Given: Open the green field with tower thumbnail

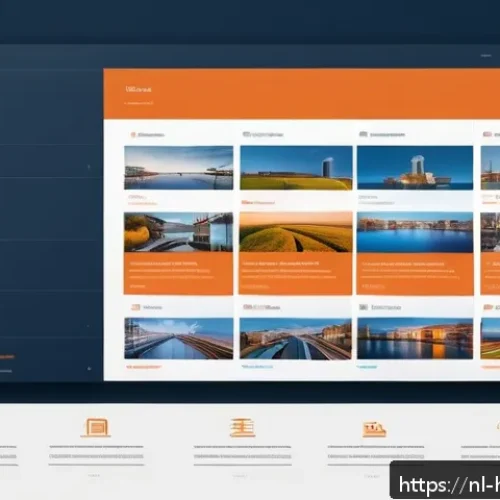Looking at the screenshot, I should [296, 168].
